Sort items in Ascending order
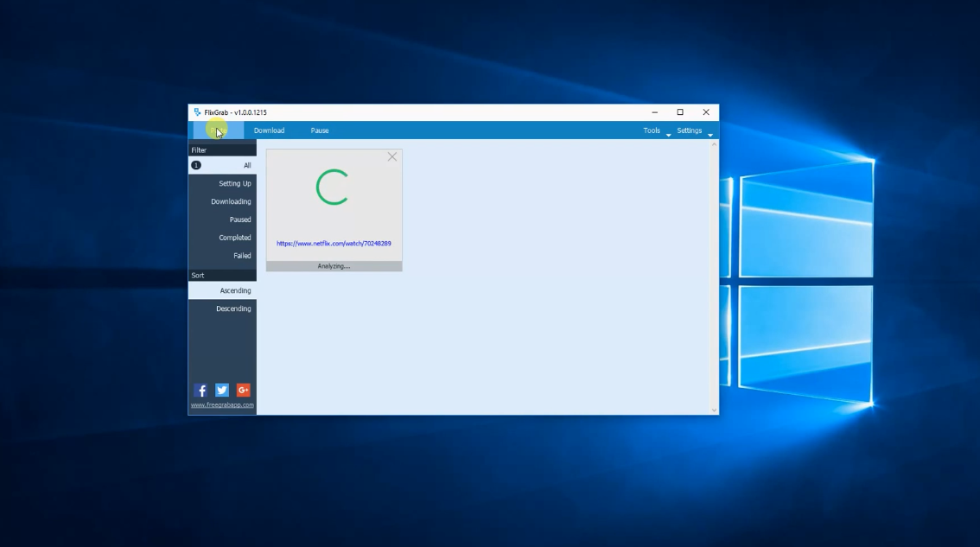 click(222, 290)
